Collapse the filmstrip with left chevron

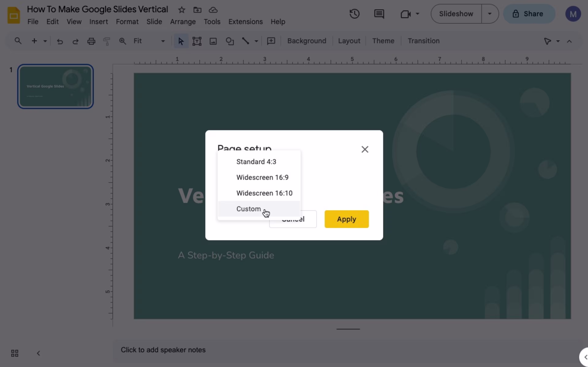(38, 353)
